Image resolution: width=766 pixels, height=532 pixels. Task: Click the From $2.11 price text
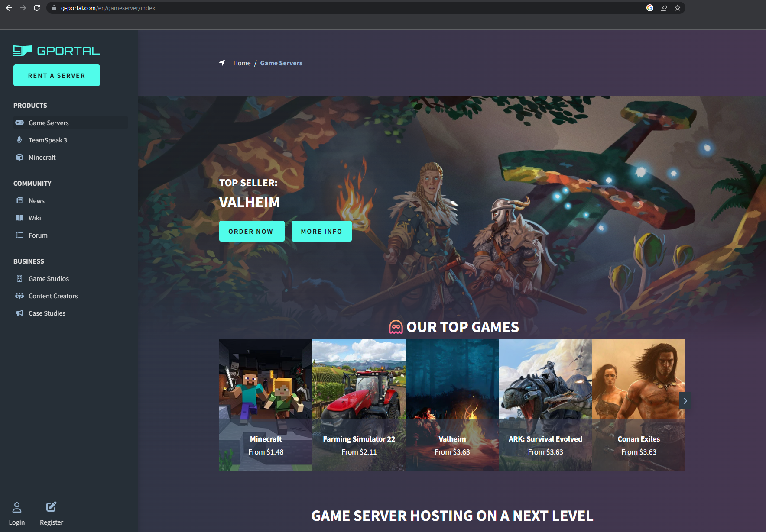359,452
